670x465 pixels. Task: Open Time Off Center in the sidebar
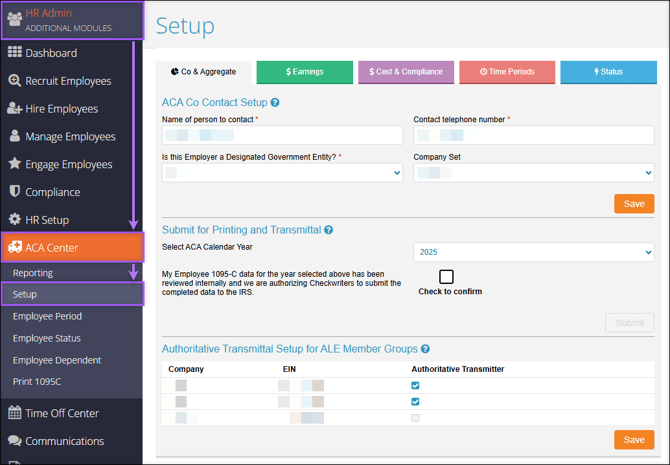71,413
